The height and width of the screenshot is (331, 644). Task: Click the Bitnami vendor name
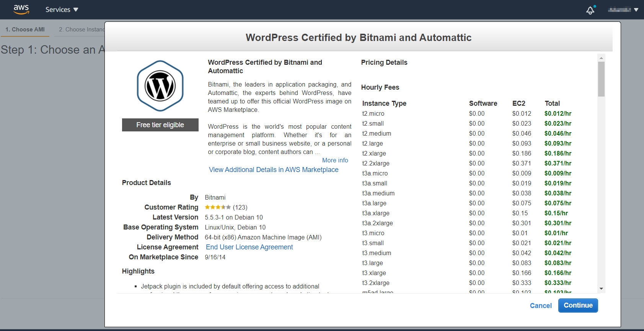click(215, 197)
